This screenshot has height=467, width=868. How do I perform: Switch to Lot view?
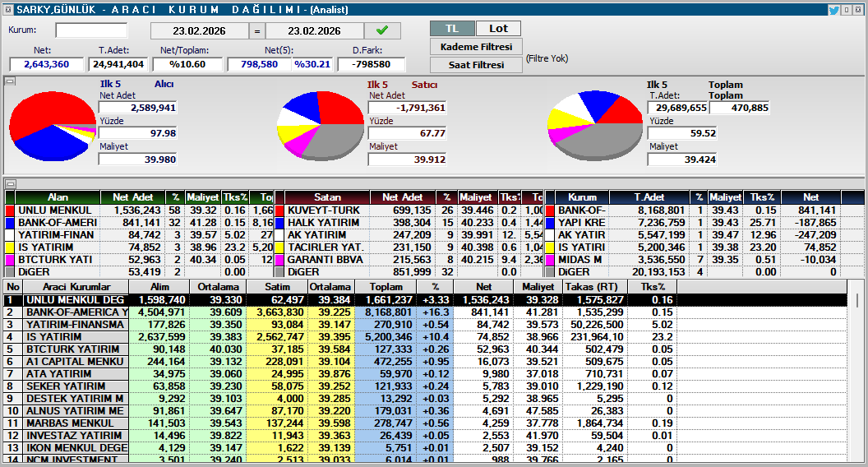point(498,29)
